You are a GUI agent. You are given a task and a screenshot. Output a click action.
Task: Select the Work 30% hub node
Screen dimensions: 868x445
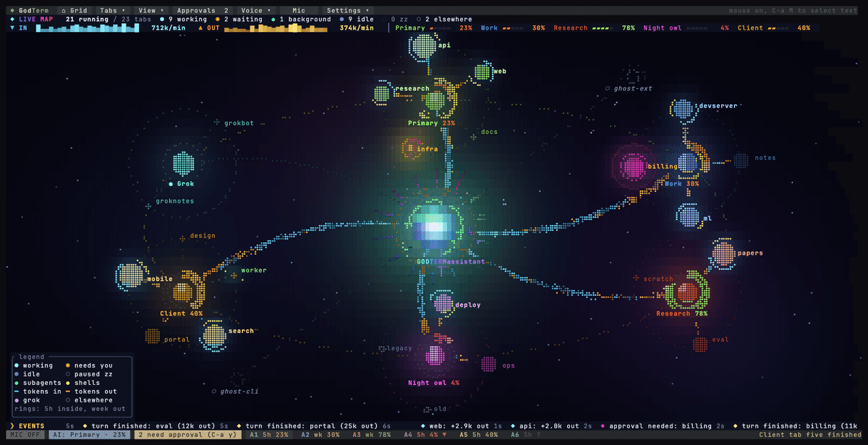tap(688, 163)
